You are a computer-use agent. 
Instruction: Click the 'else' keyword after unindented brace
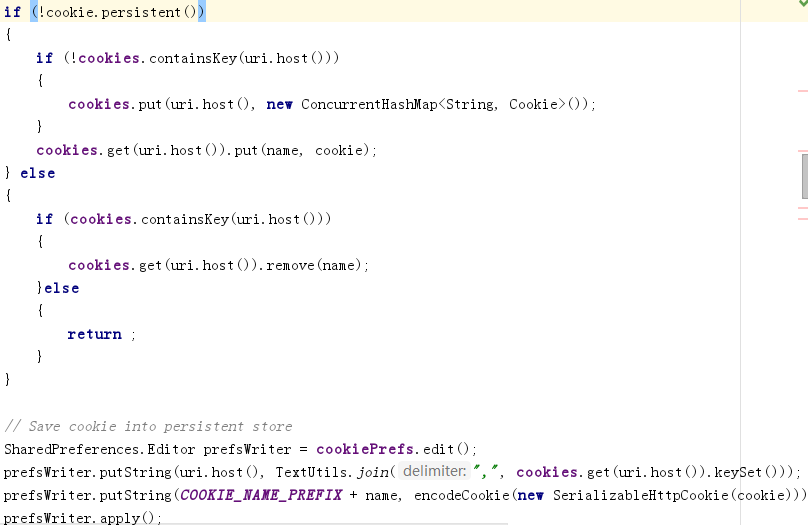(x=38, y=173)
